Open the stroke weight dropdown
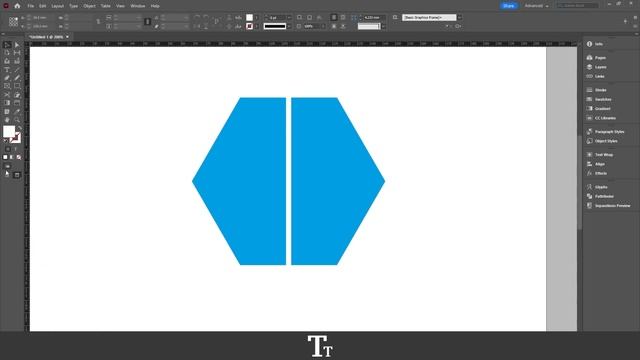The width and height of the screenshot is (640, 360). coord(289,18)
